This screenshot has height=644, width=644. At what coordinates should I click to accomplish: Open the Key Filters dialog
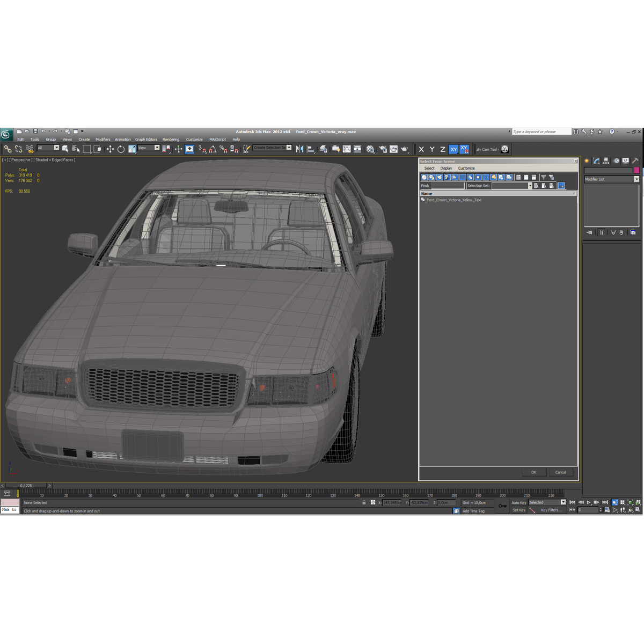(x=552, y=510)
